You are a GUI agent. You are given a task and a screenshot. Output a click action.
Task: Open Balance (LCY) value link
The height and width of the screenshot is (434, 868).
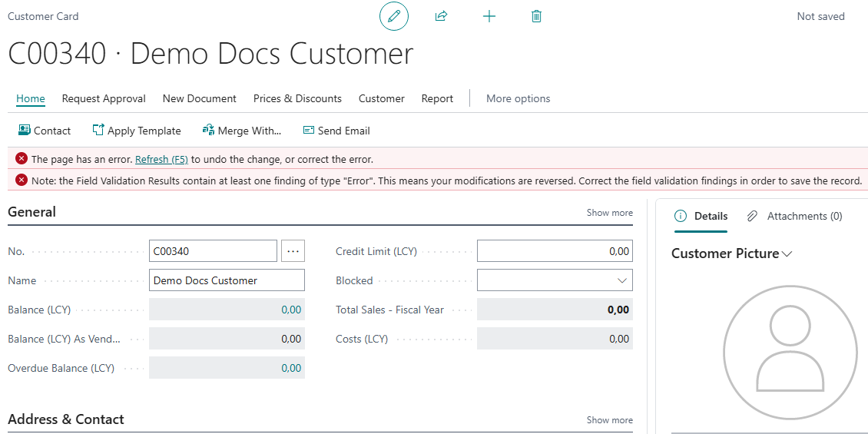tap(291, 310)
